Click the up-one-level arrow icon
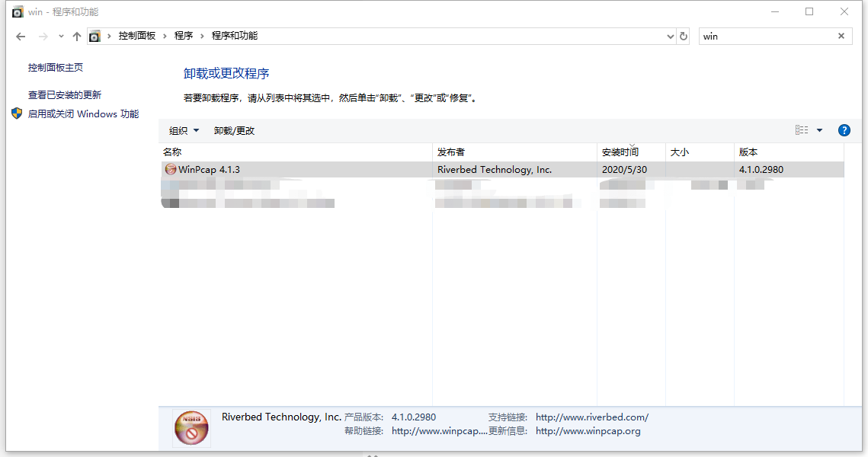Image resolution: width=868 pixels, height=457 pixels. tap(76, 36)
